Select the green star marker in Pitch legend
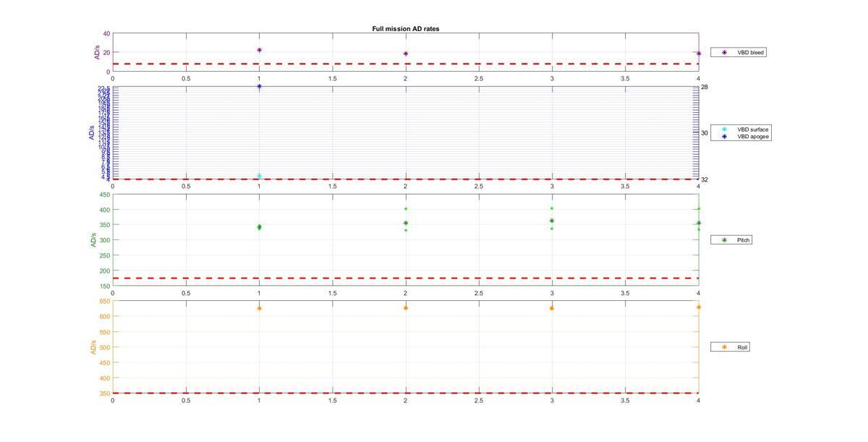This screenshot has height=442, width=868. [x=724, y=239]
